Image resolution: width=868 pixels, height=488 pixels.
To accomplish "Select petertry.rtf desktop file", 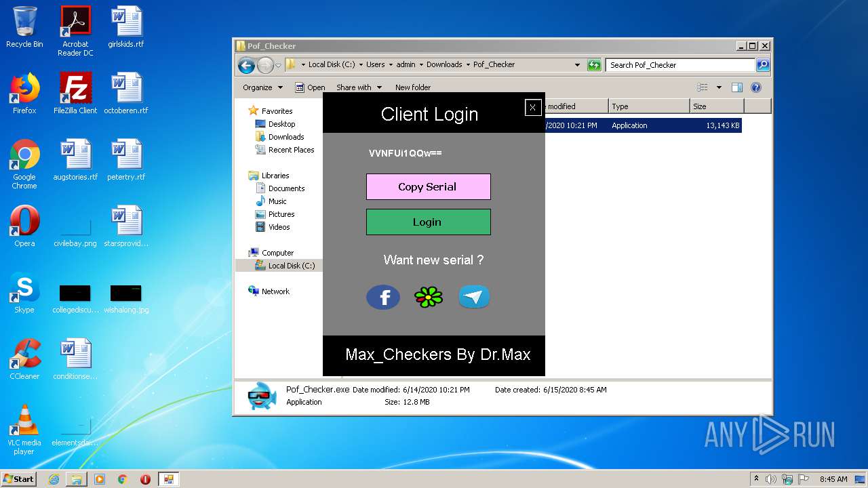I will [126, 160].
